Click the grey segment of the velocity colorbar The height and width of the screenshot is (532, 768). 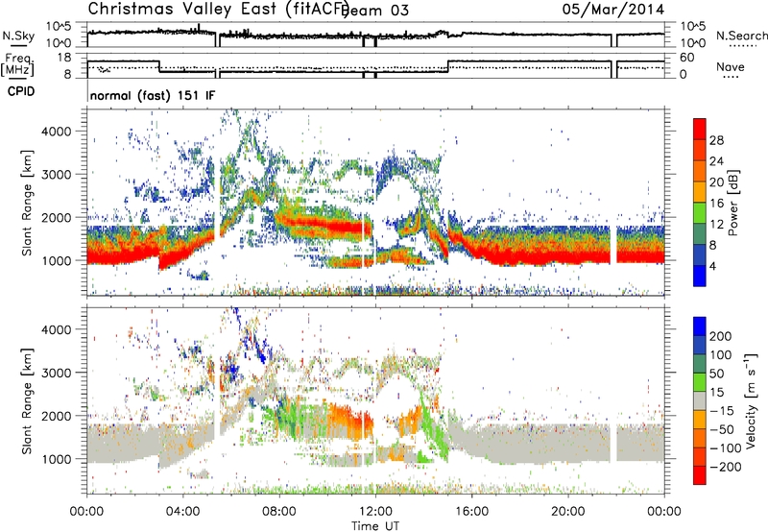700,400
